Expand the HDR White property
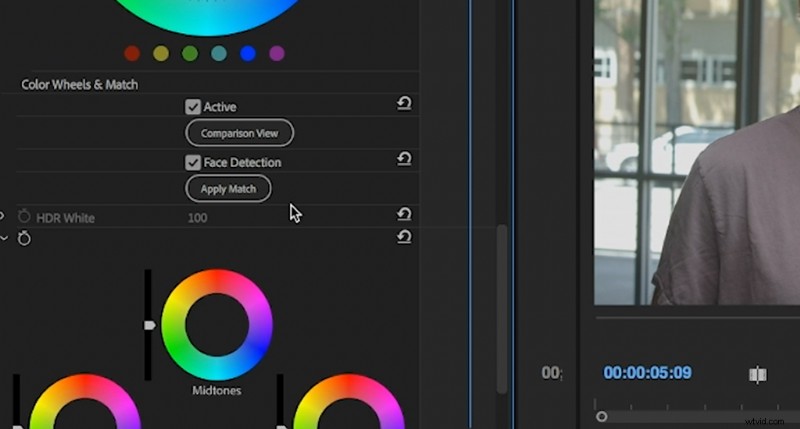This screenshot has height=429, width=800. pos(2,216)
